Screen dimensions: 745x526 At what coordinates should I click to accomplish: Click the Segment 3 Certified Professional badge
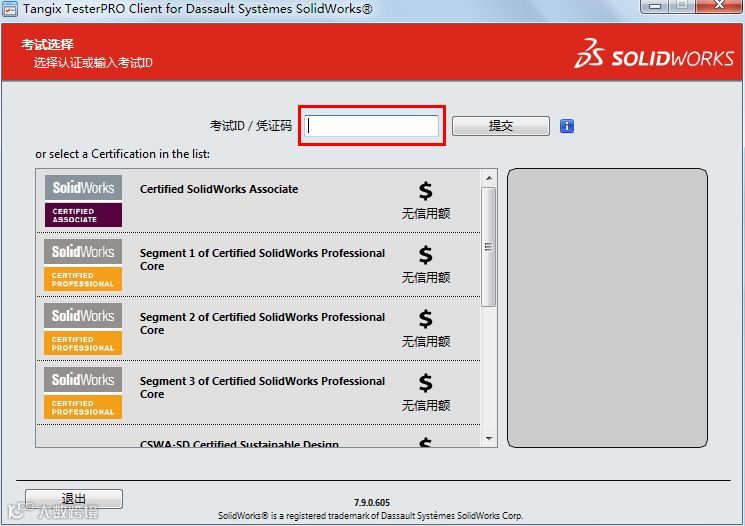coord(83,393)
